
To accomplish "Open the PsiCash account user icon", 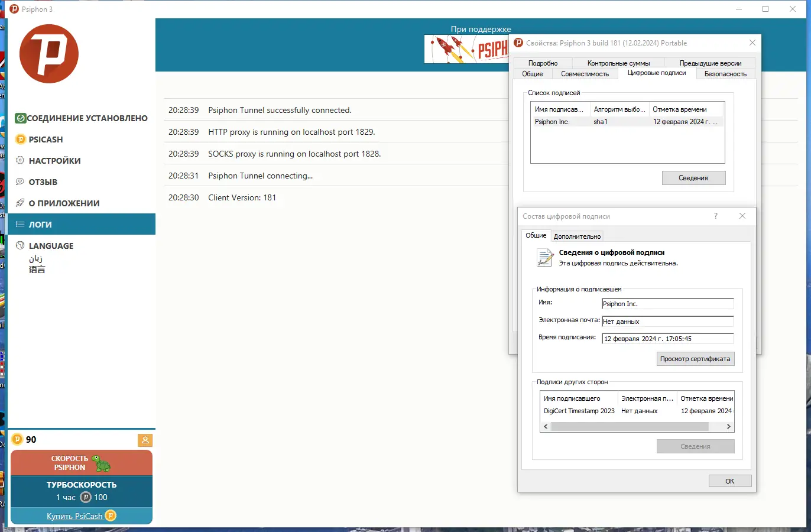I will tap(145, 440).
